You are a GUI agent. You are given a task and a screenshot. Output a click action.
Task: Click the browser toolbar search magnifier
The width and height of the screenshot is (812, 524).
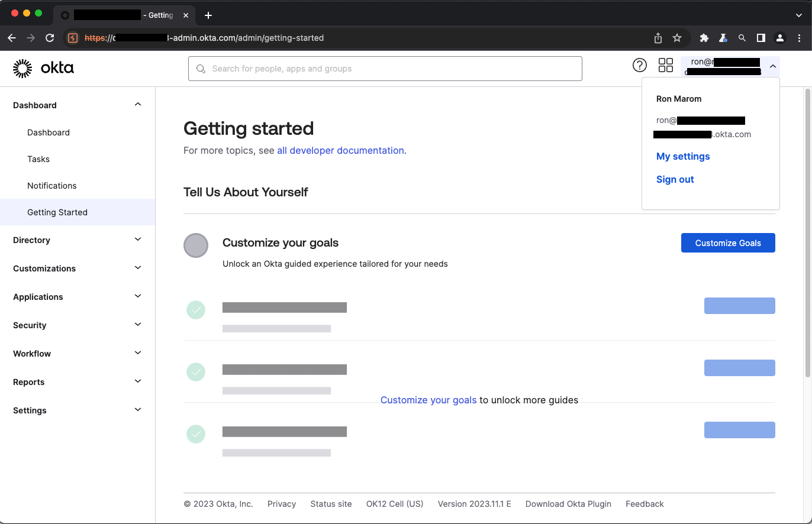click(x=742, y=38)
